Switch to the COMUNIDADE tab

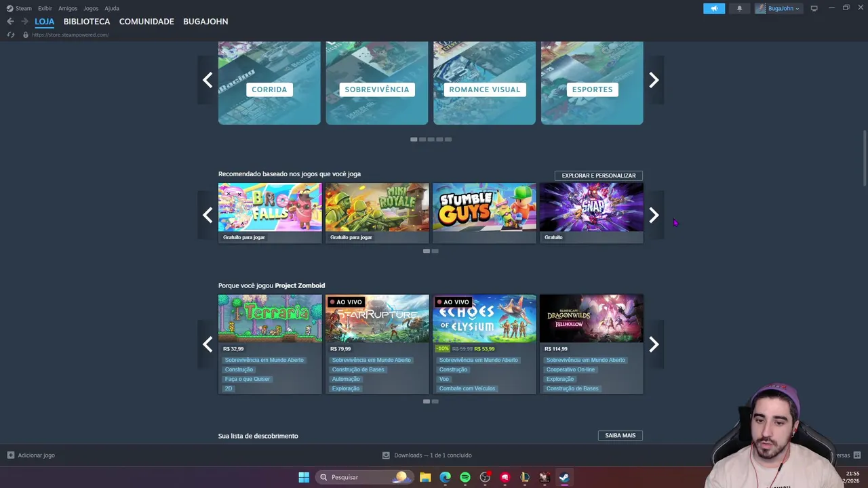point(146,22)
